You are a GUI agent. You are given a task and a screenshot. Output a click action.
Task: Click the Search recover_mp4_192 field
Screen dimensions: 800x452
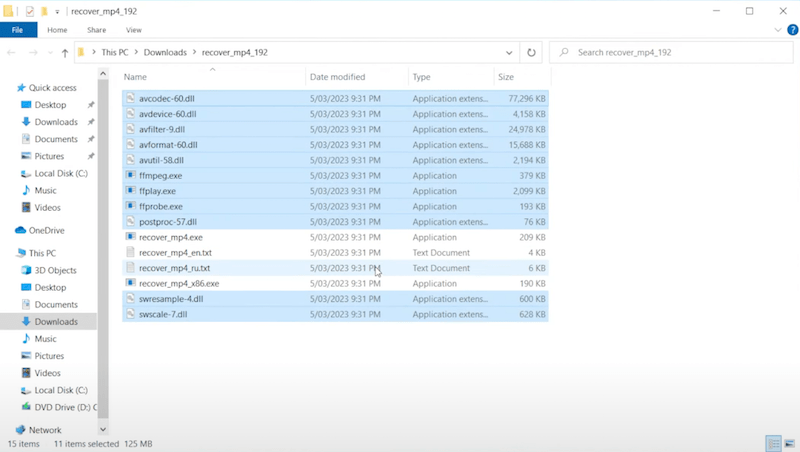click(x=671, y=52)
